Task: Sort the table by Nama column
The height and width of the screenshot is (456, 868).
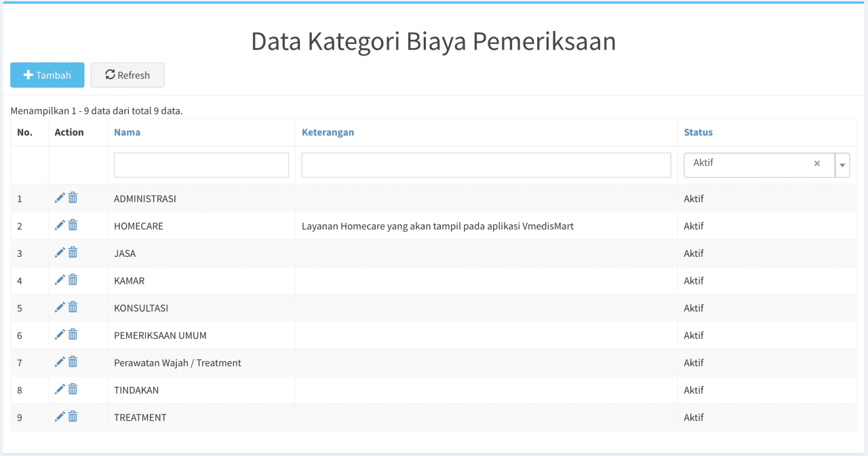Action: point(127,132)
